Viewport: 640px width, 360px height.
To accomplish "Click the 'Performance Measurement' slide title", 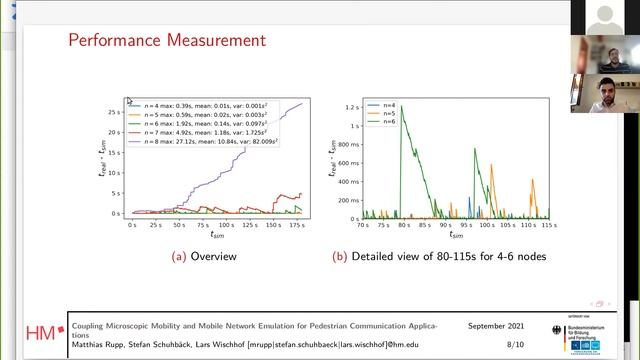I will 167,40.
